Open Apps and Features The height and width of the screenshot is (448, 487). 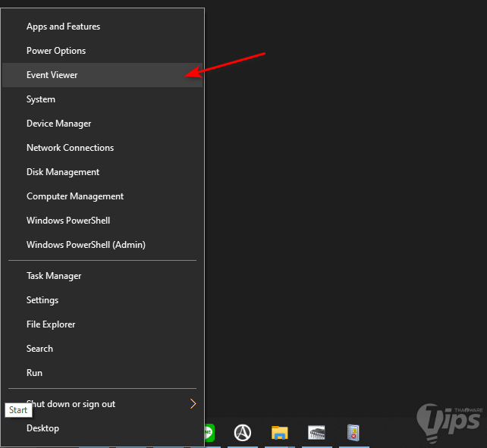pyautogui.click(x=102, y=27)
